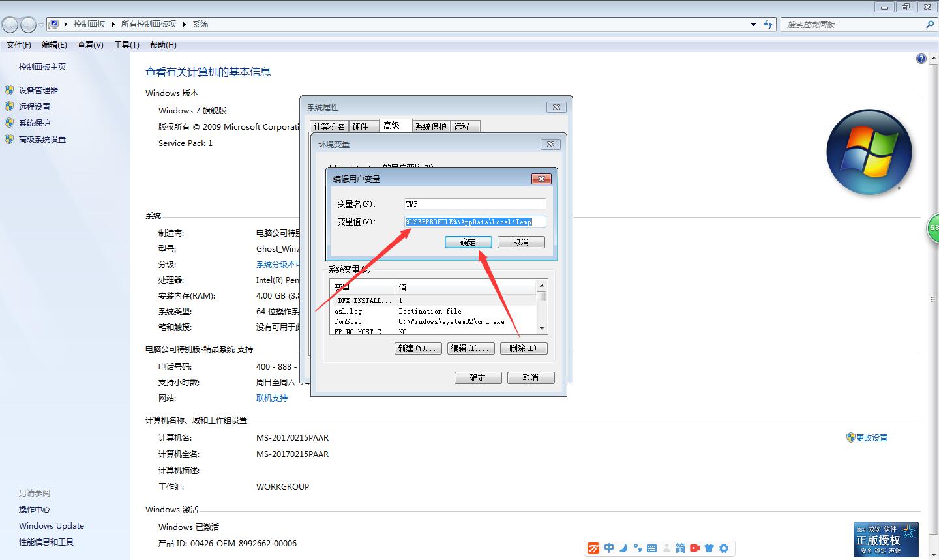Click the 删除(L) system variable button
939x560 pixels.
[524, 349]
